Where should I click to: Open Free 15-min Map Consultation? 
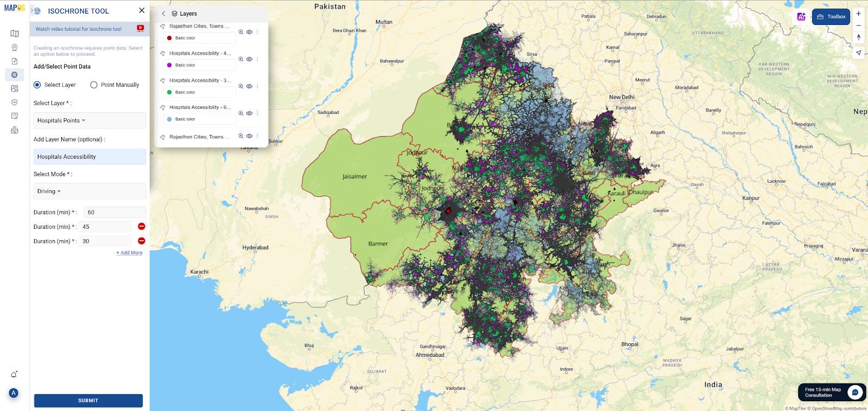831,392
